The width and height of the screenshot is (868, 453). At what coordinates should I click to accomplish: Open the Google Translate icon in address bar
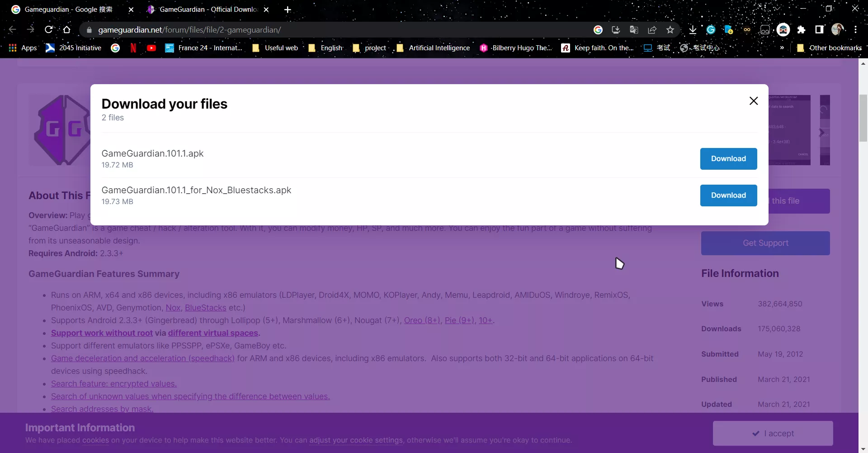click(634, 30)
